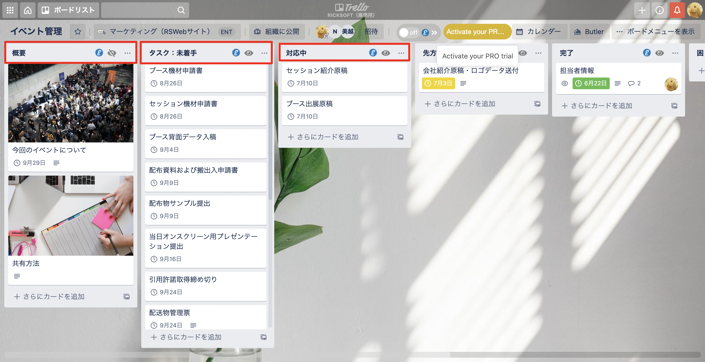Open the create plus button in header
This screenshot has height=362, width=705.
click(x=642, y=10)
